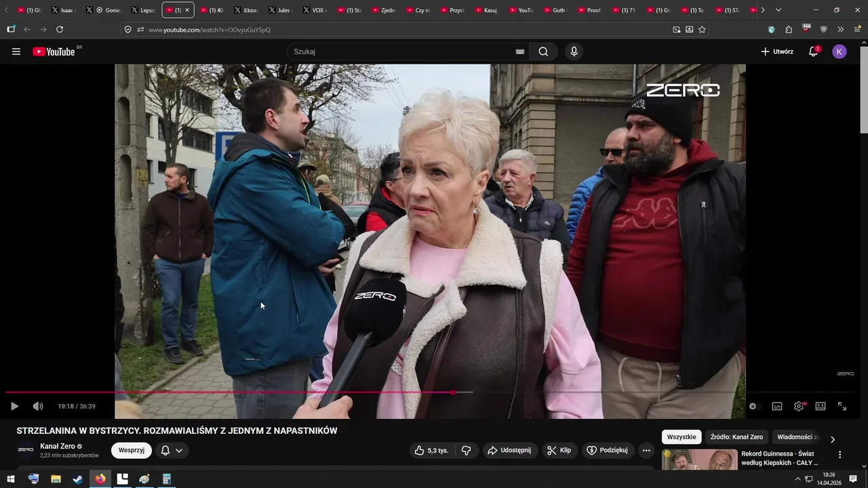This screenshot has height=488, width=868.
Task: Switch to the Proof YouTube tab
Action: pos(590,10)
